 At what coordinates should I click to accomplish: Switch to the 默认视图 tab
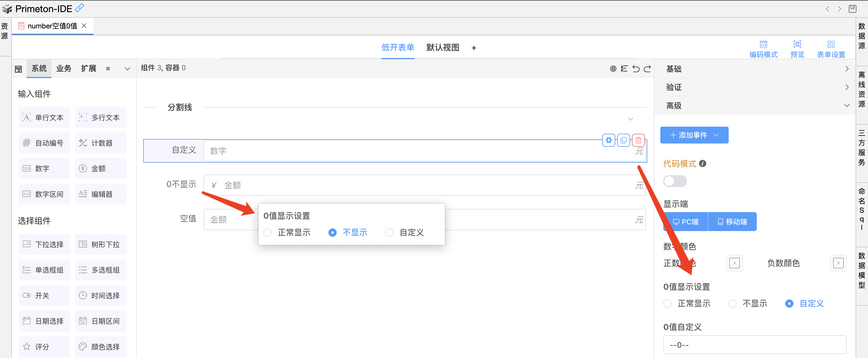(442, 48)
